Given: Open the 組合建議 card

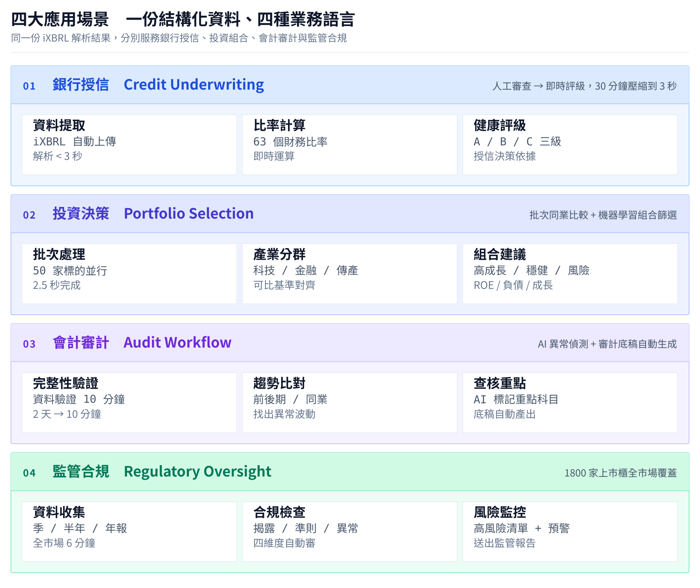Looking at the screenshot, I should [570, 274].
